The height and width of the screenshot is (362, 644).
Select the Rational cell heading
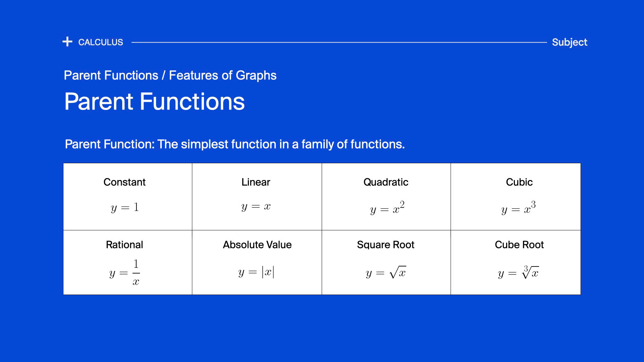pos(124,245)
